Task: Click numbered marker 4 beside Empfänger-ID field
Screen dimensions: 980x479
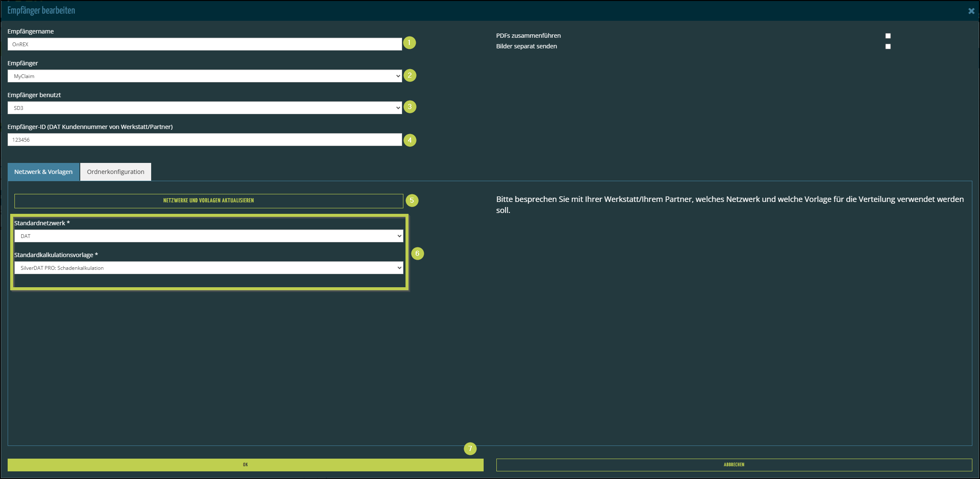Action: (410, 140)
